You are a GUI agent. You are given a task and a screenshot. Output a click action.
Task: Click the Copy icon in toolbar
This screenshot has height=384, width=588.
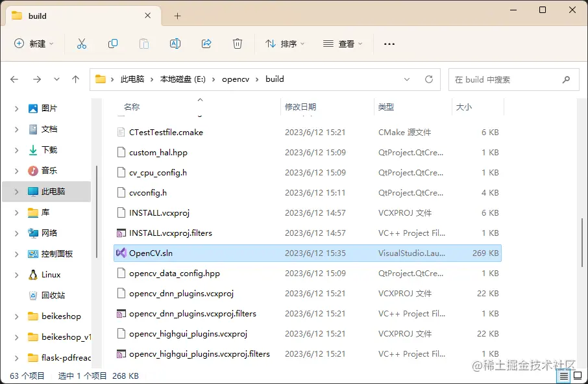[113, 44]
